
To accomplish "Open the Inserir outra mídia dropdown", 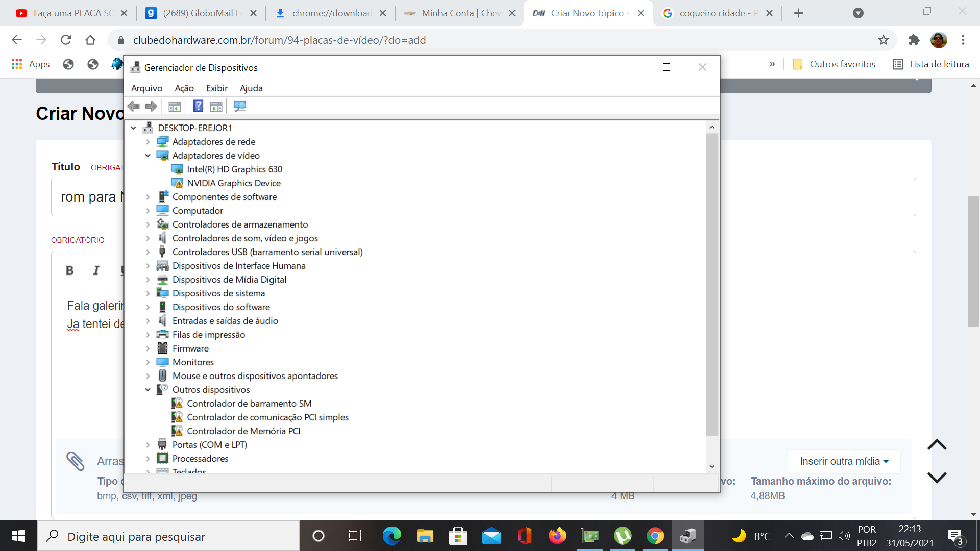I will [x=844, y=461].
